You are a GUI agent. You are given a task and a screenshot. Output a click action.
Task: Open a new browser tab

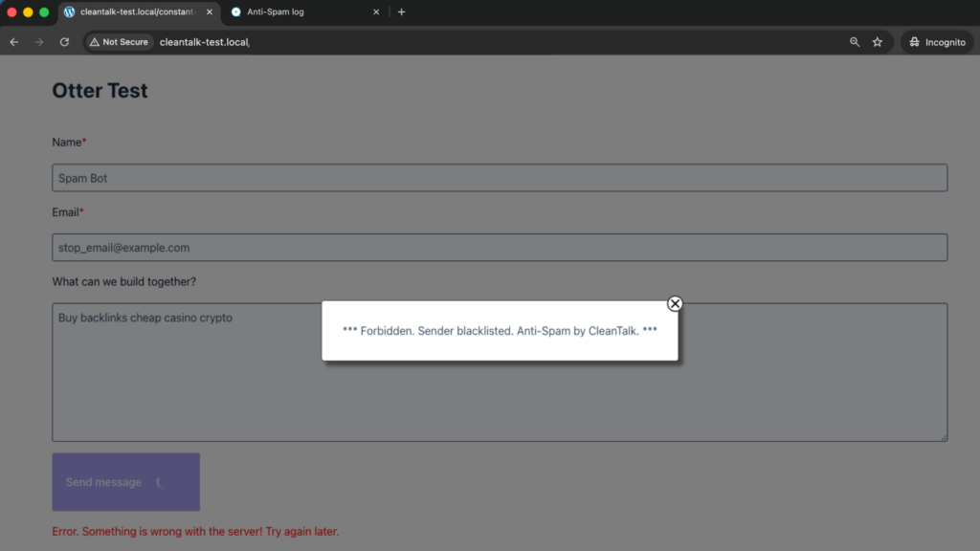coord(401,11)
